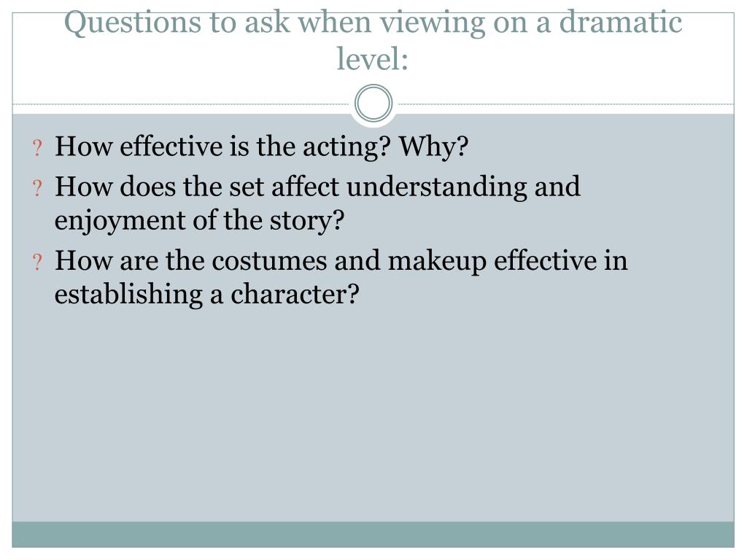Click the word Why? in first bullet
Screen dimensions: 747x560
433,146
